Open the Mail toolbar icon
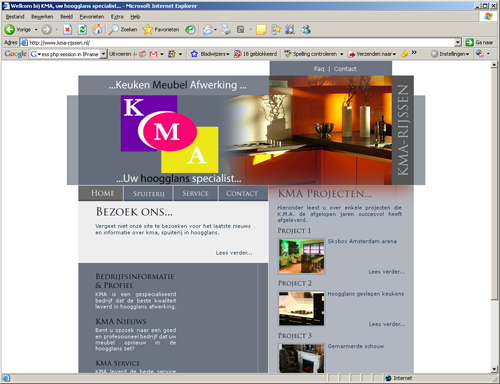The height and width of the screenshot is (384, 500). (208, 30)
